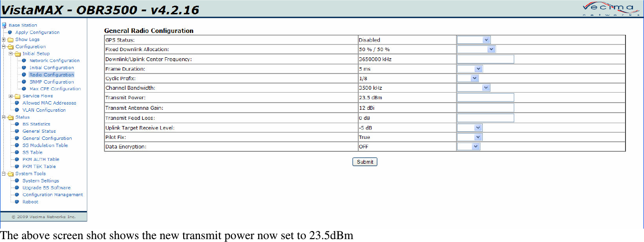Click the 3650000 kHz frequency value
Screen dimensions: 644x242
pos(375,60)
